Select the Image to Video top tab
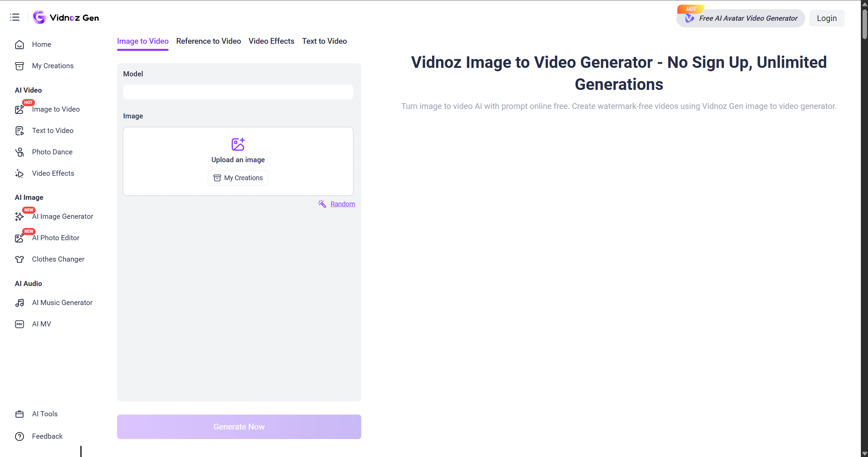868x457 pixels. (143, 41)
